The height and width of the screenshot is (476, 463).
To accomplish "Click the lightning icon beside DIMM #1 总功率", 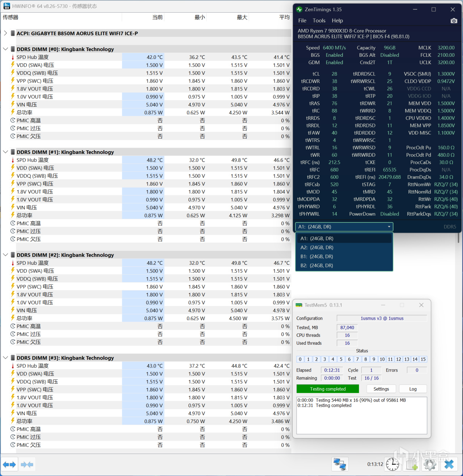I will pos(13,215).
